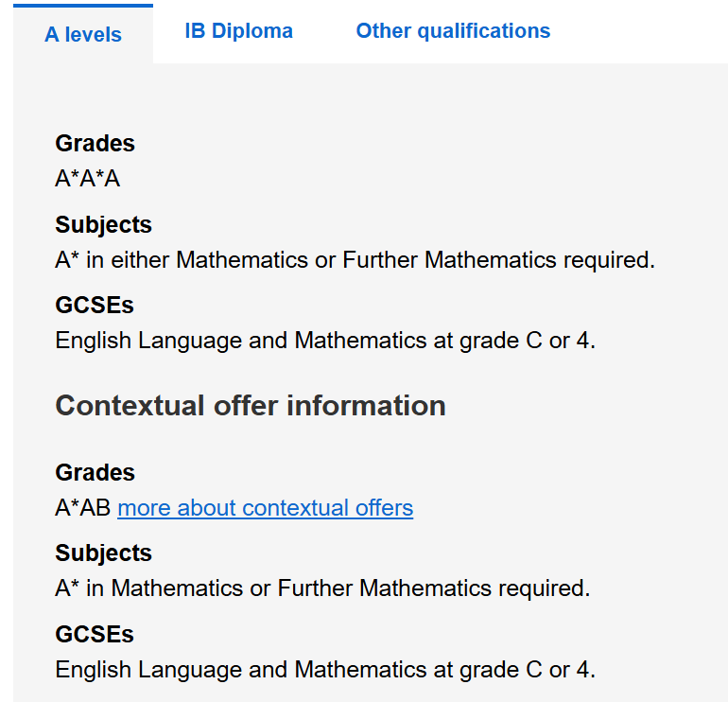The width and height of the screenshot is (728, 702).
Task: Click the last English Language GCSE requirement line
Action: (325, 670)
